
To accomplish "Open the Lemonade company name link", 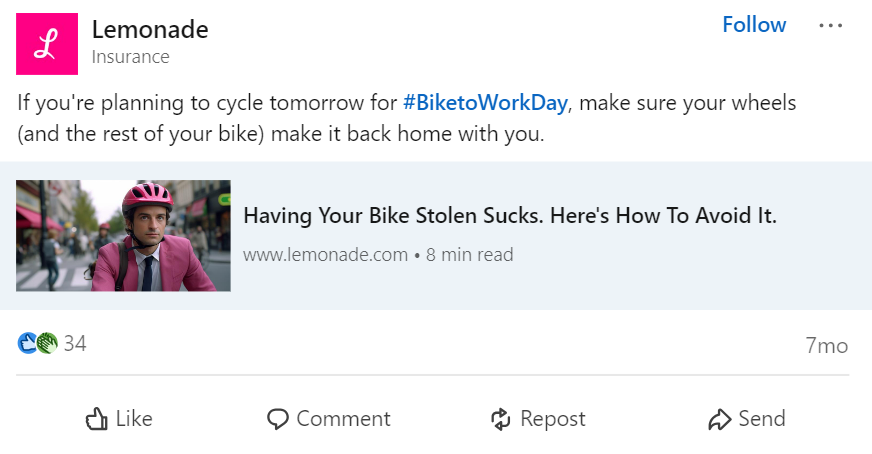I will (x=150, y=29).
